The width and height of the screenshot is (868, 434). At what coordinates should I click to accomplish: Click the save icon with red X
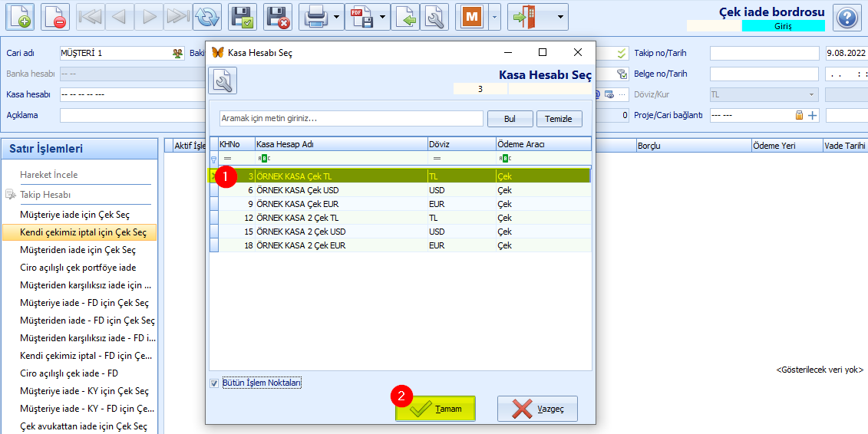pos(278,17)
